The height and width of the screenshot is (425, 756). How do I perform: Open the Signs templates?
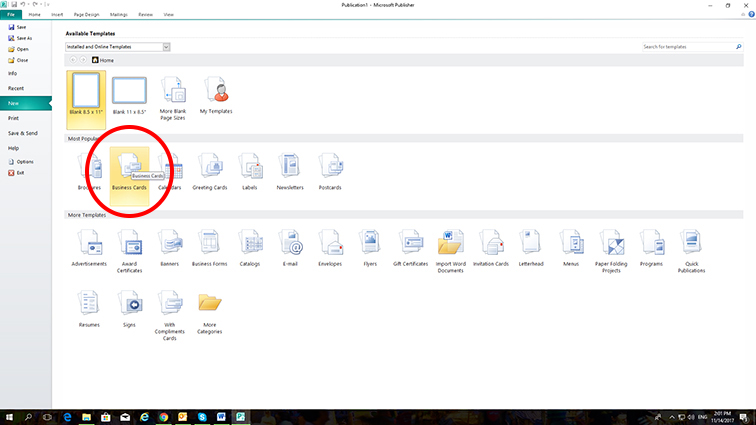[x=129, y=309]
